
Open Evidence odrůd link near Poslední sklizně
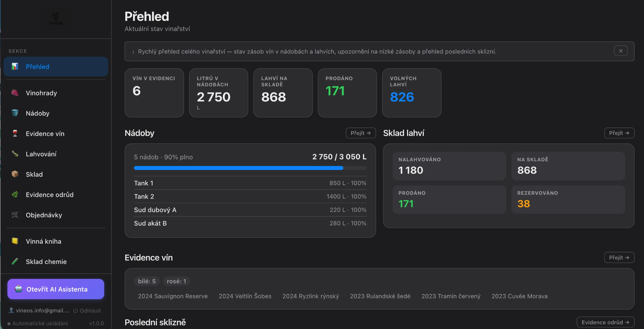coord(605,322)
